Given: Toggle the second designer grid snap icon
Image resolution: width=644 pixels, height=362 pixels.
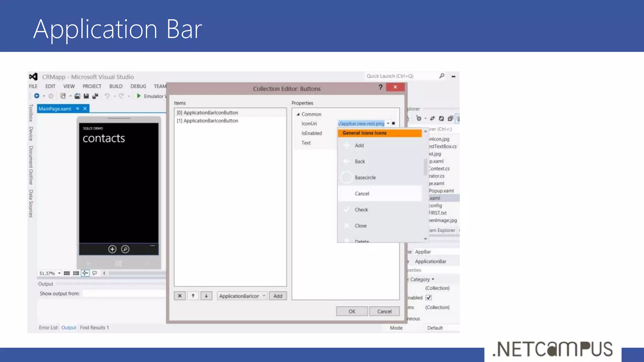Looking at the screenshot, I should 76,273.
